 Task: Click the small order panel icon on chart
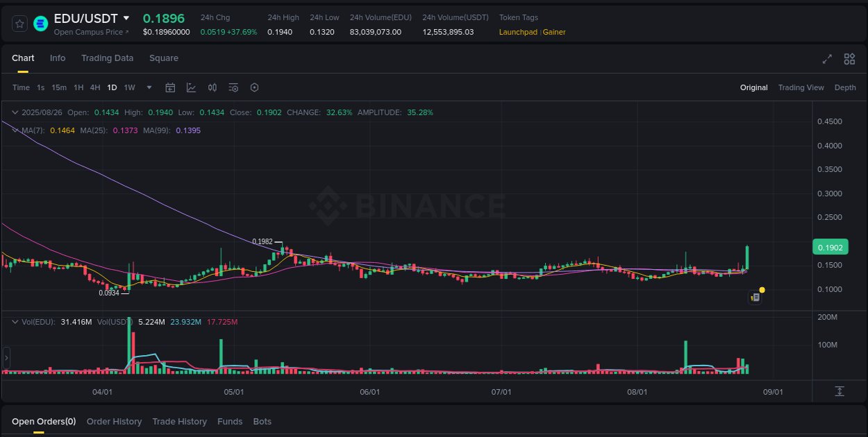pos(755,297)
